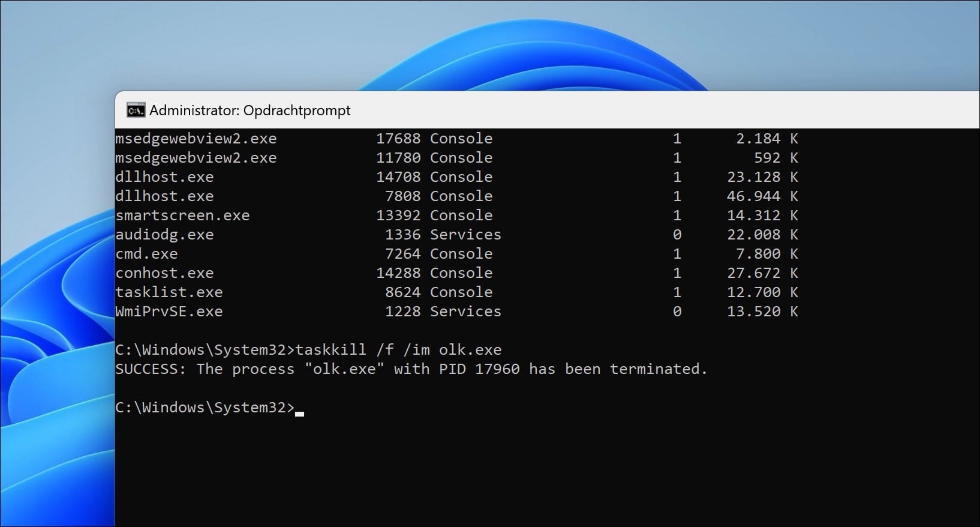Screen dimensions: 980x527
Task: Click the memory value 27.672 K
Action: (762, 273)
